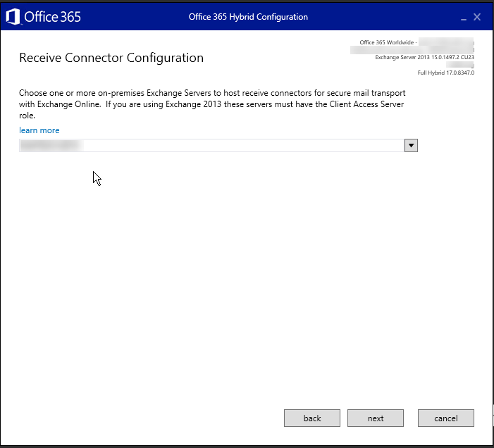Click the 'Office 365 Worldwide' label
The width and height of the screenshot is (494, 448).
[387, 42]
